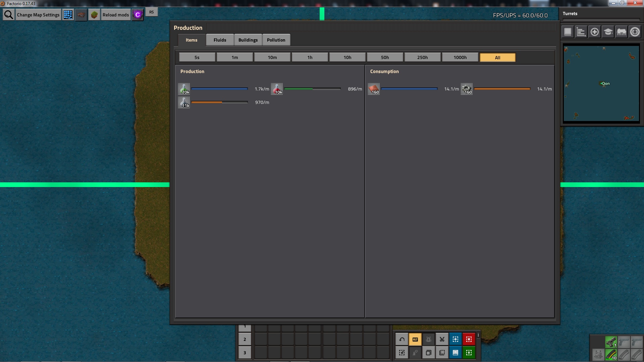Click copper plate icon in Consumption
644x362 pixels.
(374, 89)
